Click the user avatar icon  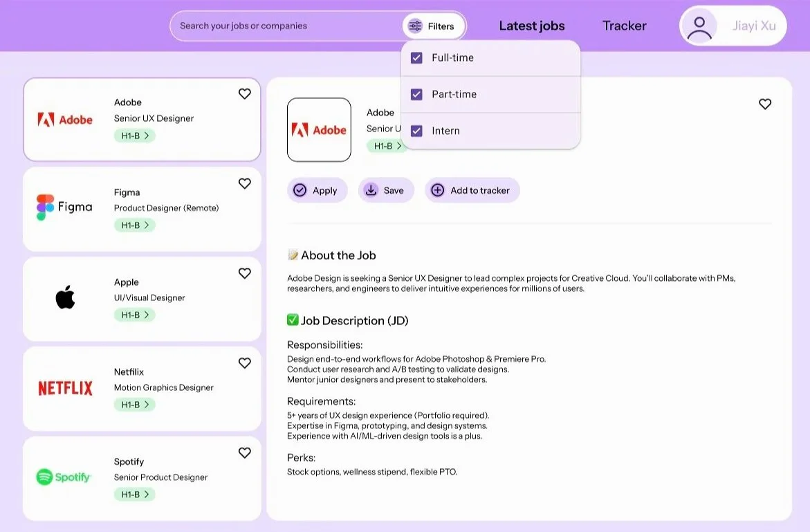(x=699, y=26)
